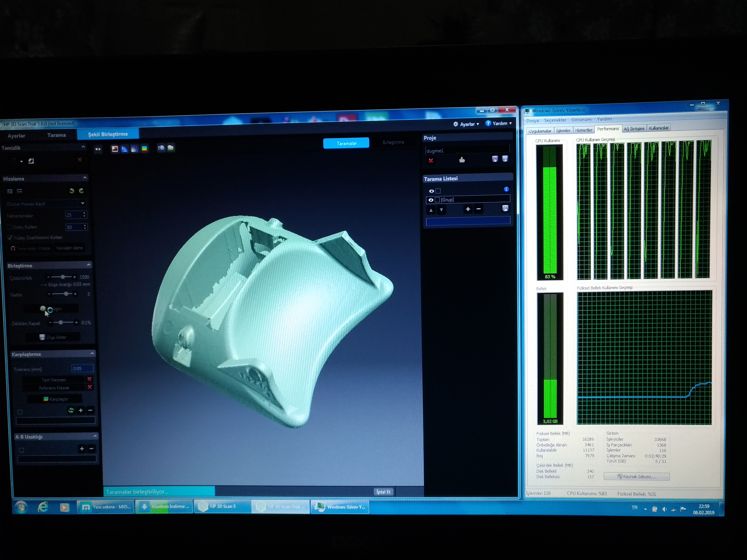Screen dimensions: 747x560
Task: Open Seçenekler menu in Task Manager
Action: pos(555,120)
